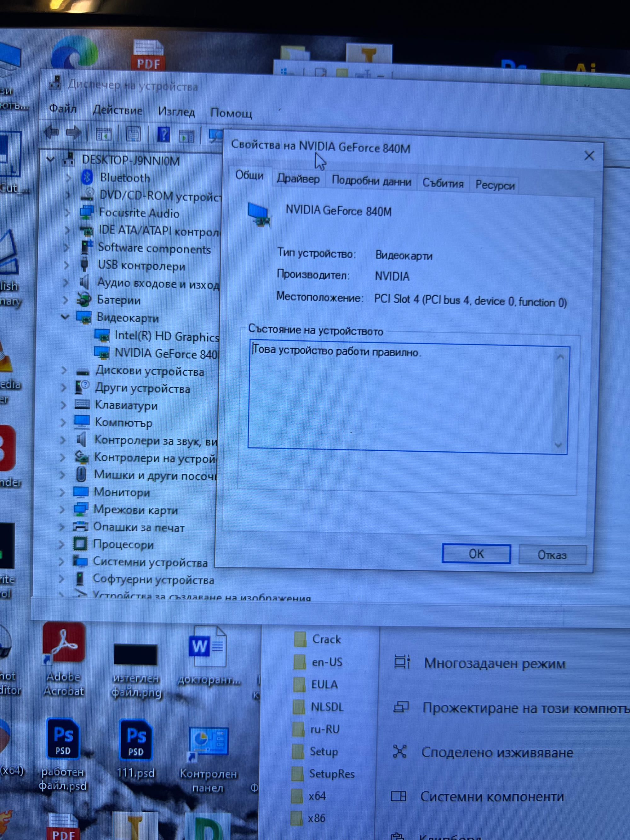Image resolution: width=630 pixels, height=840 pixels.
Task: Collapse the Видеокарти category
Action: (x=65, y=316)
